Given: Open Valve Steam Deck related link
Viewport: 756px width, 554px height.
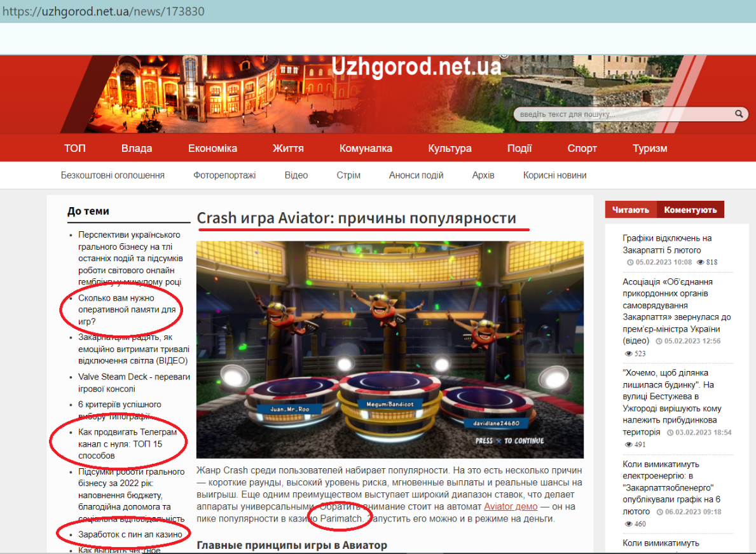Looking at the screenshot, I should (x=134, y=383).
